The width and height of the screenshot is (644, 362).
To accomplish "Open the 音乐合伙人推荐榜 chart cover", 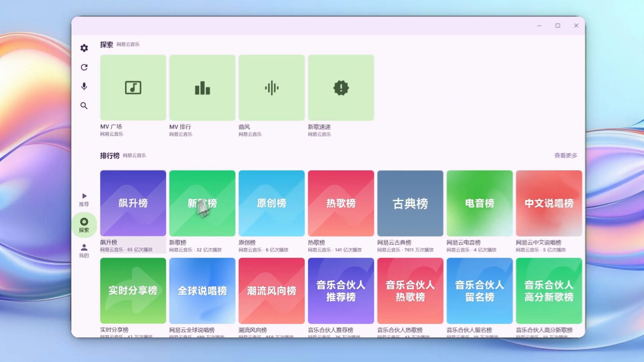I will point(341,291).
